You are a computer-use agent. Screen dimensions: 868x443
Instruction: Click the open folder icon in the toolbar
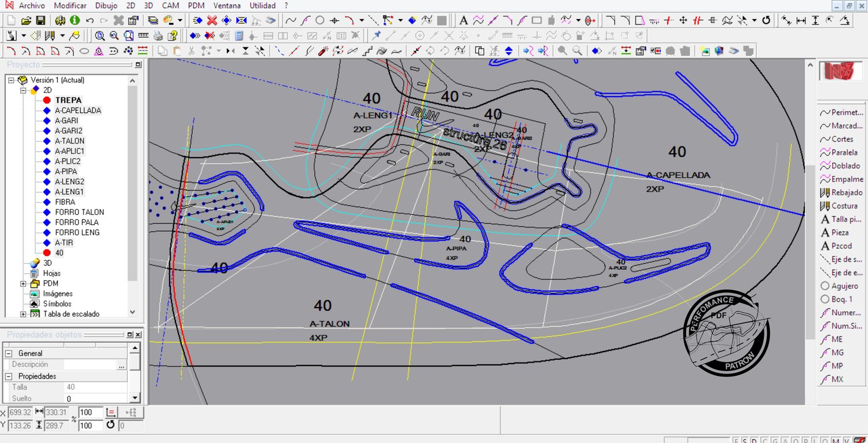(x=26, y=20)
